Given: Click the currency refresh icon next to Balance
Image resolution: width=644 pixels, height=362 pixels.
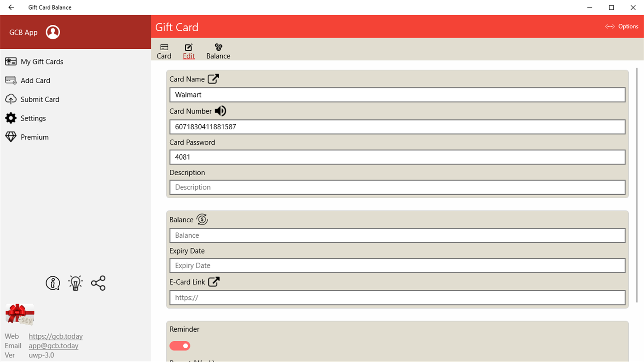Looking at the screenshot, I should [203, 219].
